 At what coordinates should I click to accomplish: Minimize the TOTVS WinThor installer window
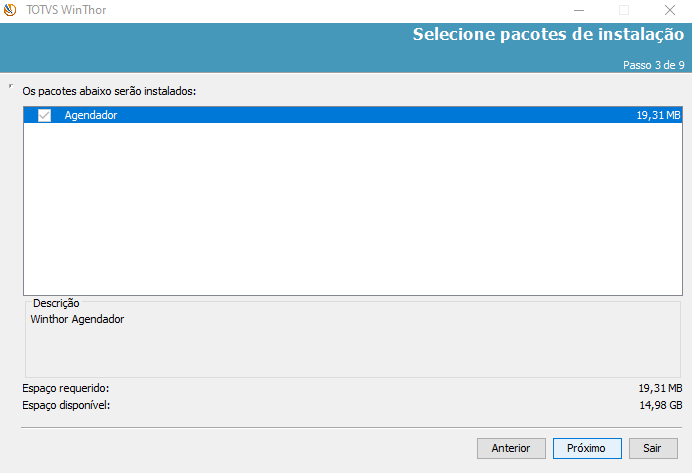coord(578,10)
